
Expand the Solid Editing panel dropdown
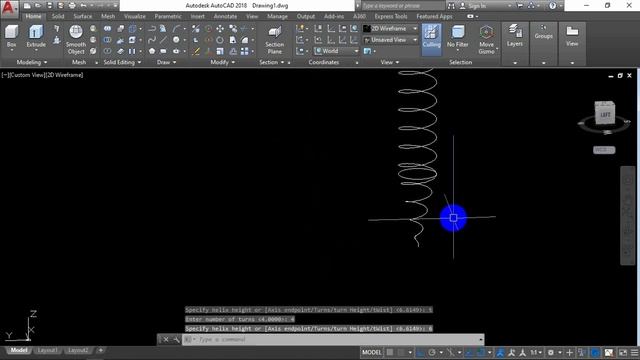point(122,62)
